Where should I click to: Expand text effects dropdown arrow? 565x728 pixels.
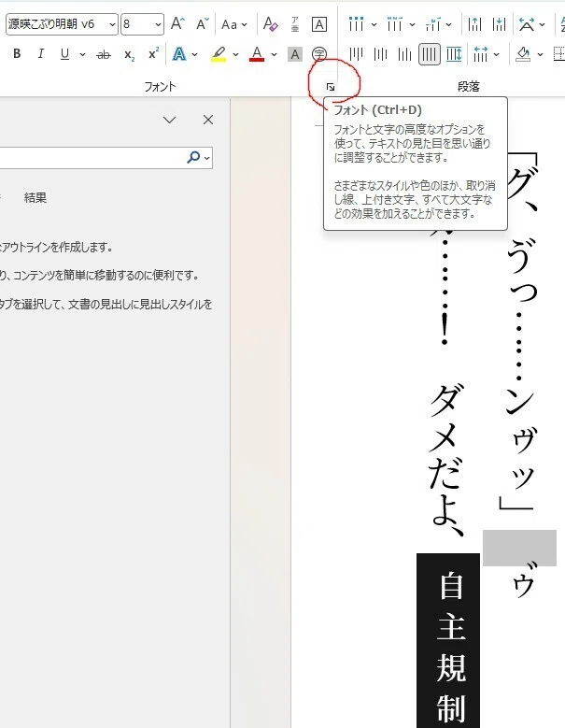(x=195, y=55)
